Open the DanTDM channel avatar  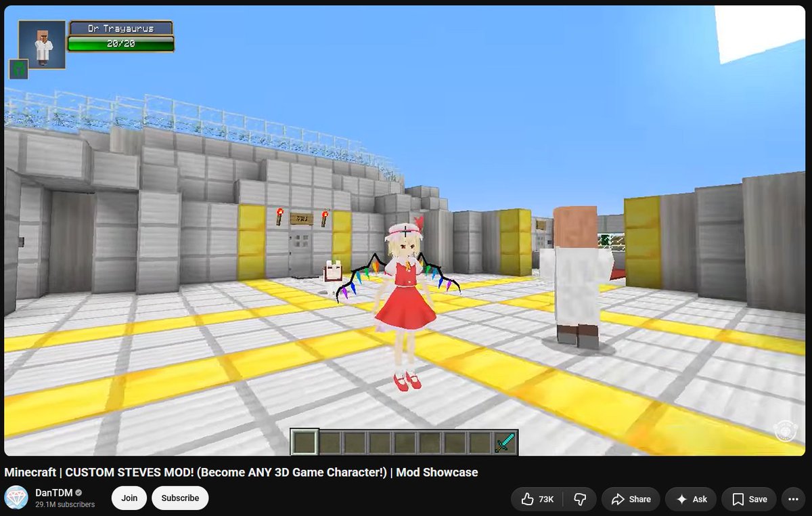click(16, 498)
